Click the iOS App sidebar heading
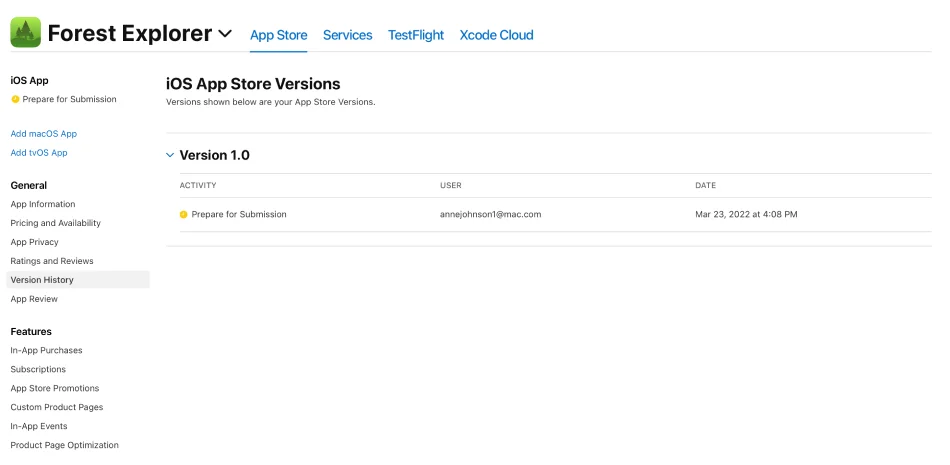 pyautogui.click(x=30, y=81)
